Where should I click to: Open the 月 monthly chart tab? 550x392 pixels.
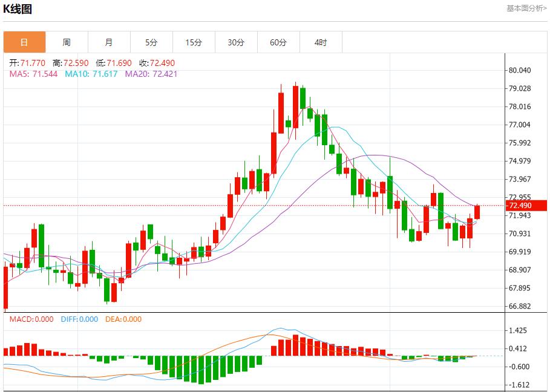[x=109, y=42]
